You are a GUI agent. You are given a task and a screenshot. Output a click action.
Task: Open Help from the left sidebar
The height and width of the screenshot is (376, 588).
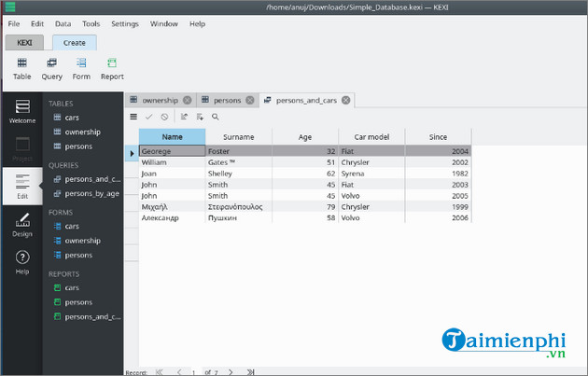22,261
